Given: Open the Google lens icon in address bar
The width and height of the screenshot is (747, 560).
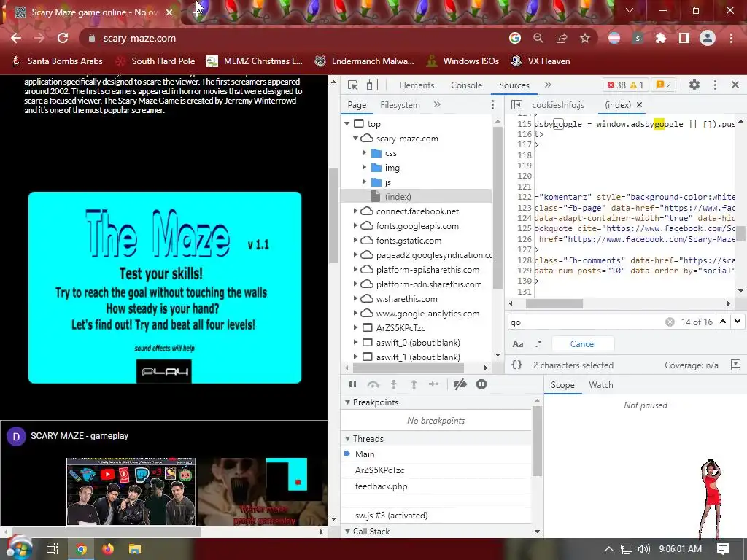Looking at the screenshot, I should point(515,38).
